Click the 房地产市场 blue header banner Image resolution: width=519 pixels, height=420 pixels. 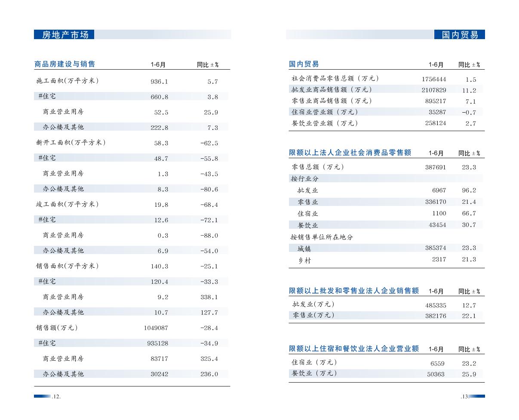(64, 35)
